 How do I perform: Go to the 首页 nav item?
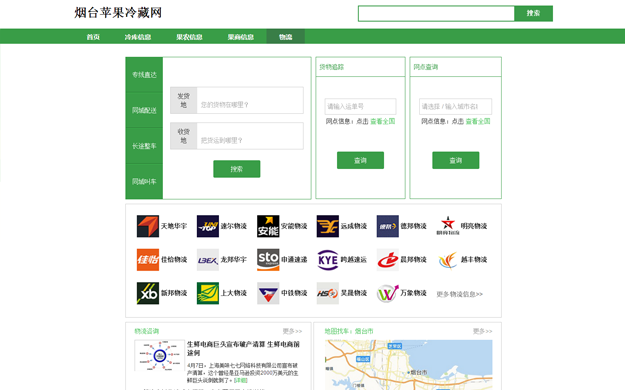pos(93,37)
